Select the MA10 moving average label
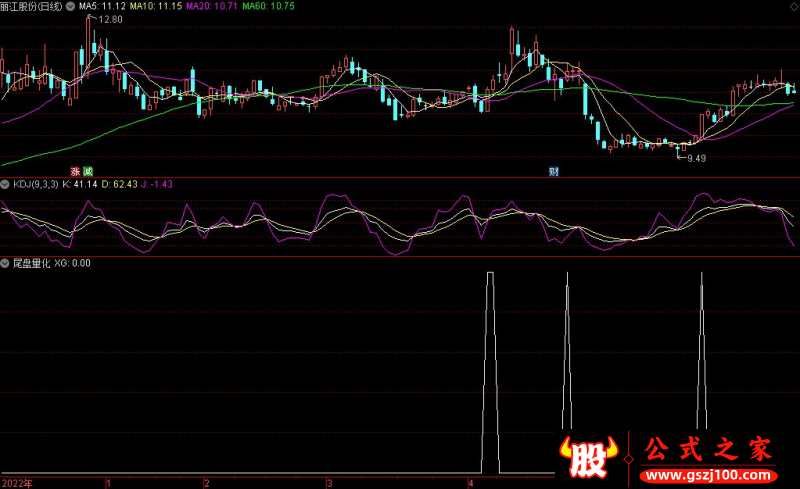This screenshot has height=489, width=800. pos(155,6)
